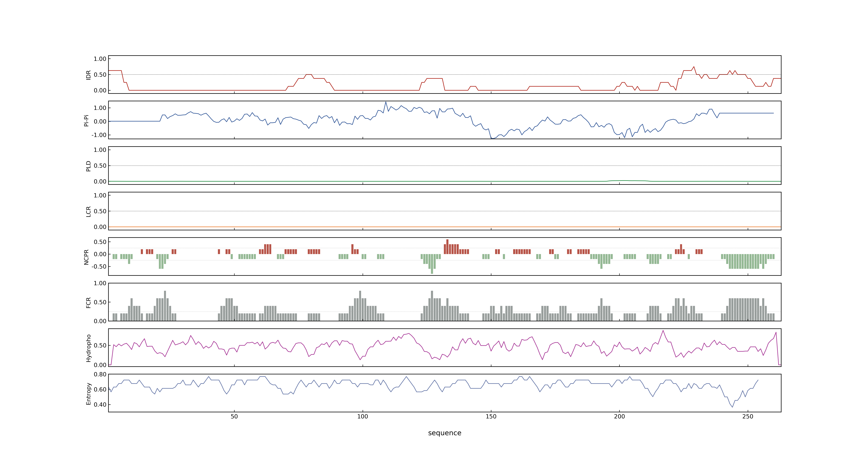Click x-axis tick label 50
868x463 pixels.
(234, 416)
